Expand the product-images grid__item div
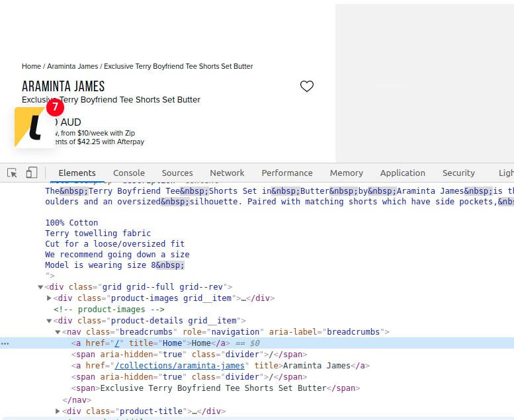Viewport: 514px width, 420px height. pos(49,298)
